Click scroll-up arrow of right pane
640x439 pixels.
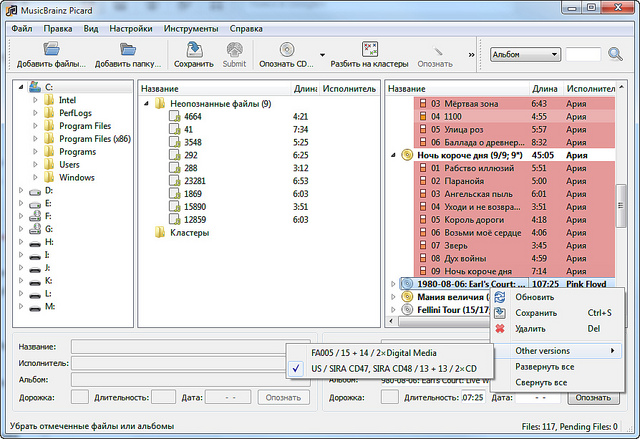621,87
